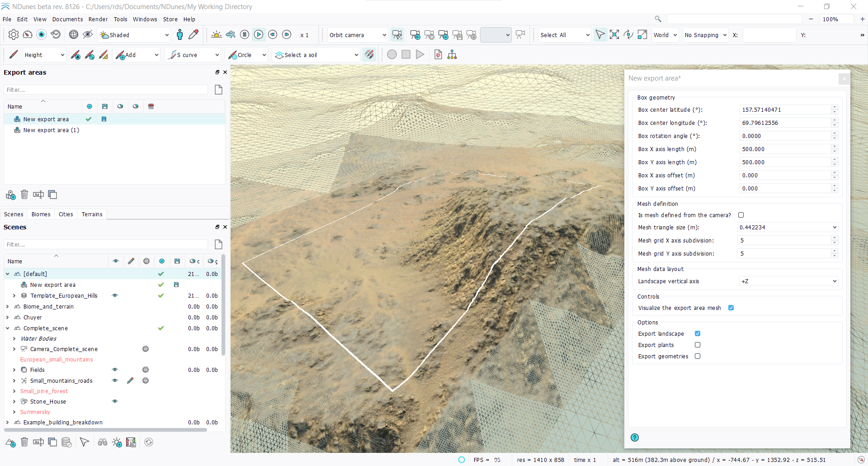
Task: Expand the Biome_and_terrain tree node
Action: pyautogui.click(x=8, y=307)
